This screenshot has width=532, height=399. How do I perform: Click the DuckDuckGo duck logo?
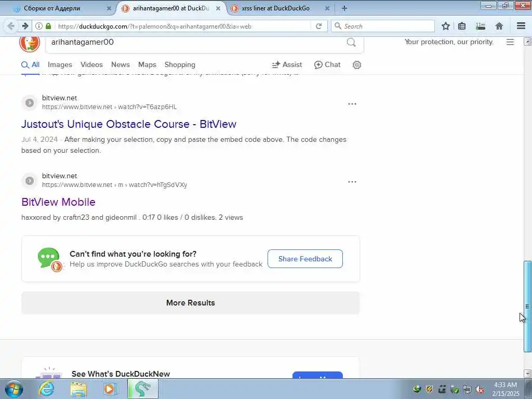click(x=30, y=44)
